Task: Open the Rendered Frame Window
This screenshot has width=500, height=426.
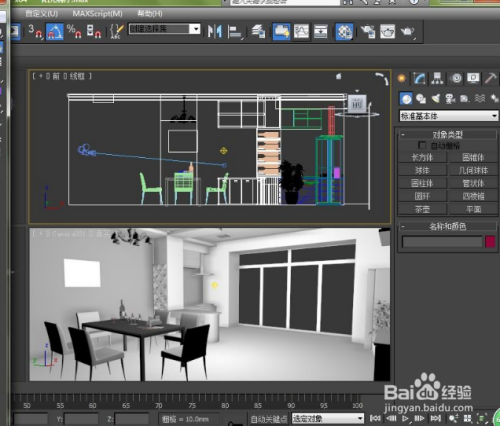Action: pyautogui.click(x=387, y=32)
